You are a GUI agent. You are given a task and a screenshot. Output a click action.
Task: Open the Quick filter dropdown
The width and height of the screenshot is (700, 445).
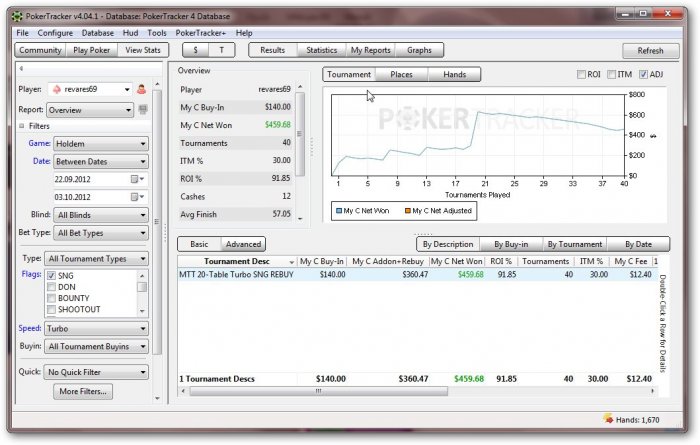pyautogui.click(x=96, y=372)
